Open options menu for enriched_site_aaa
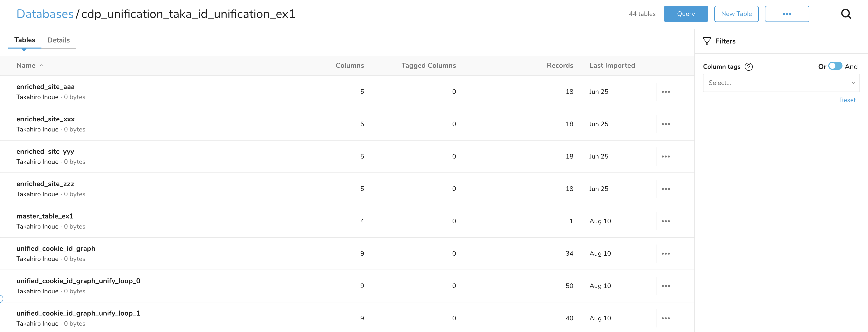Screen dimensions: 868x332 pyautogui.click(x=666, y=91)
